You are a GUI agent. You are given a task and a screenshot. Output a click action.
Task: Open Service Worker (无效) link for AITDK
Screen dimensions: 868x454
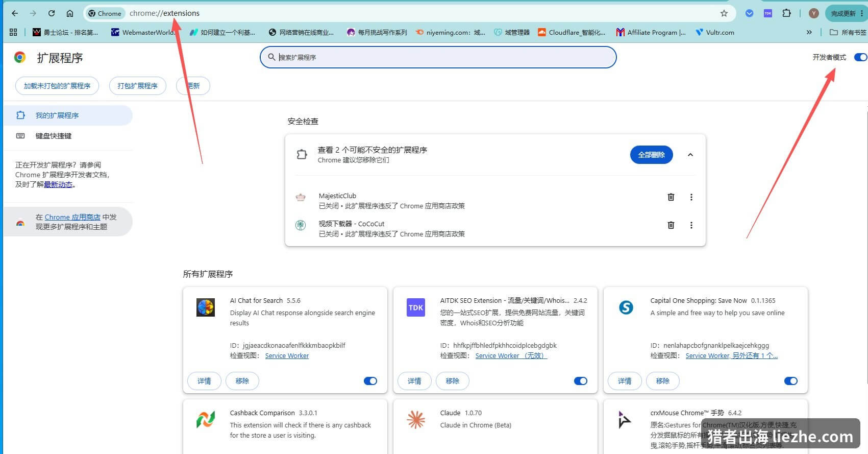click(x=511, y=355)
